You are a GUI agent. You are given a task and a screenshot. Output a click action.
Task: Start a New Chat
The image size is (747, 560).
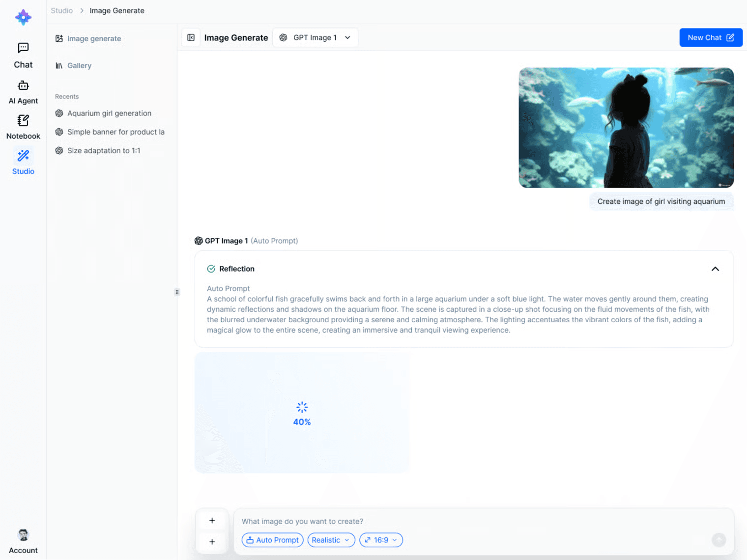(x=711, y=38)
